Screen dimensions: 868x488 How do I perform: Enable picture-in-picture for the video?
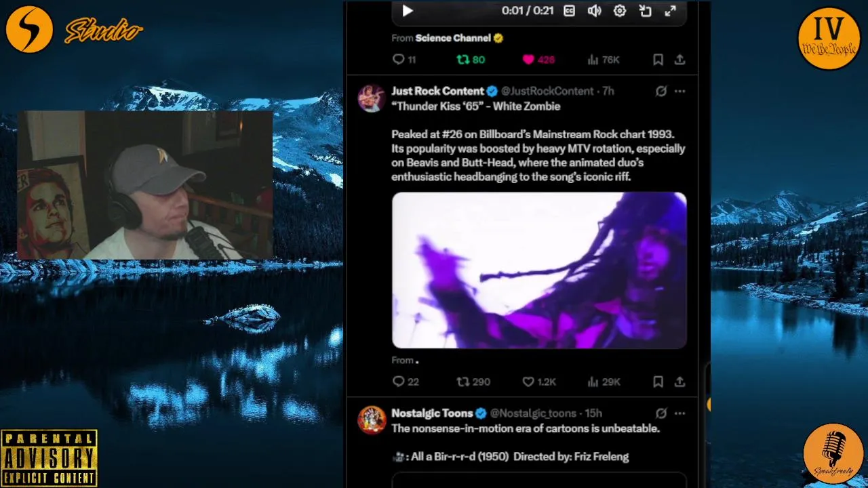pyautogui.click(x=645, y=11)
